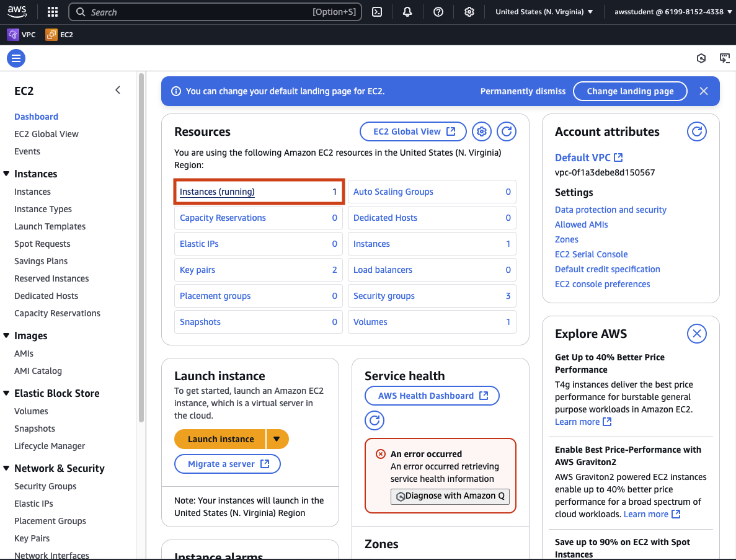
Task: Click the VPC shortcut in favorites bar
Action: 22,34
